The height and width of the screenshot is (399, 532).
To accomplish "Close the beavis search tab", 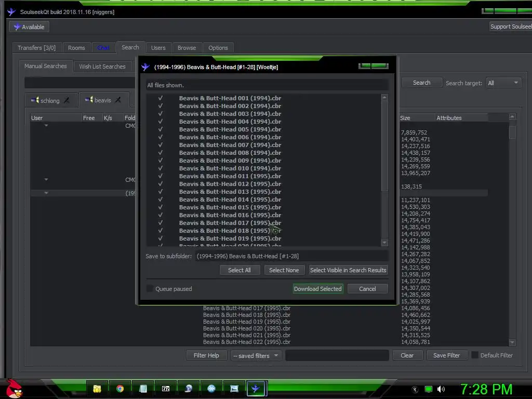I will pos(118,100).
